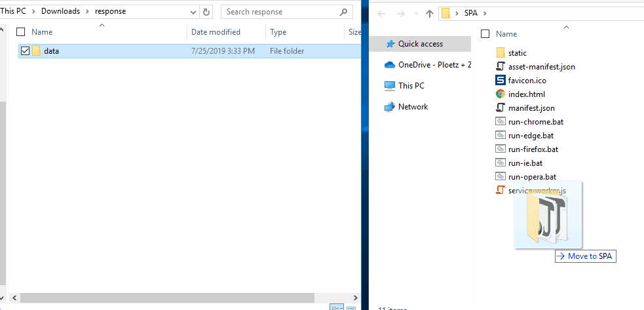Click the Back arrow in SPA window
Image resolution: width=644 pixels, height=310 pixels.
pyautogui.click(x=382, y=13)
